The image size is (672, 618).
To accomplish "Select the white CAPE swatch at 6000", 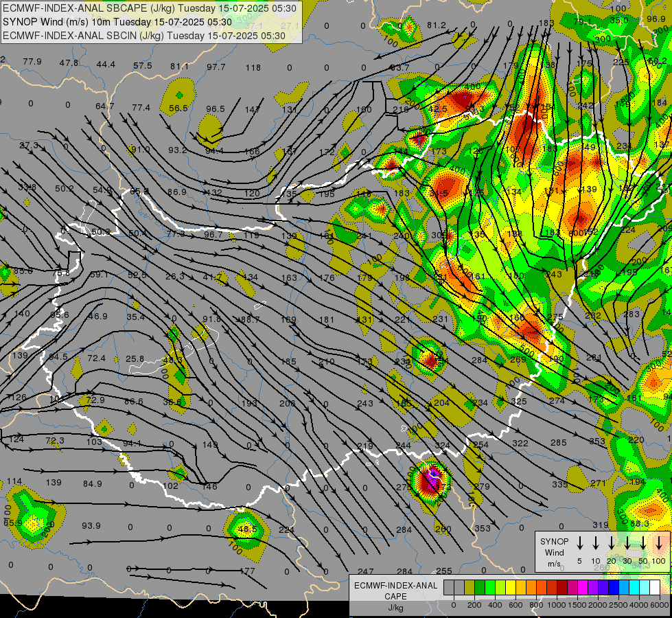I will [x=654, y=587].
